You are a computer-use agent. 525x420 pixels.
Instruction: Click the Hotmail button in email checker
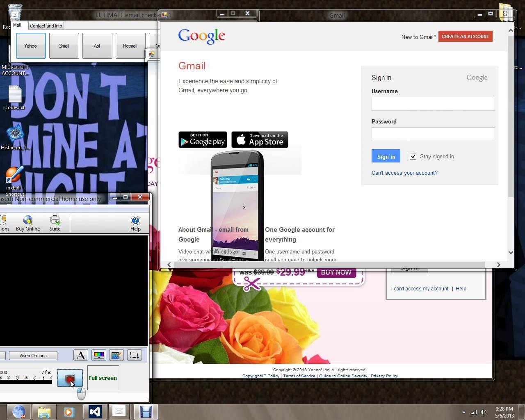tap(130, 46)
